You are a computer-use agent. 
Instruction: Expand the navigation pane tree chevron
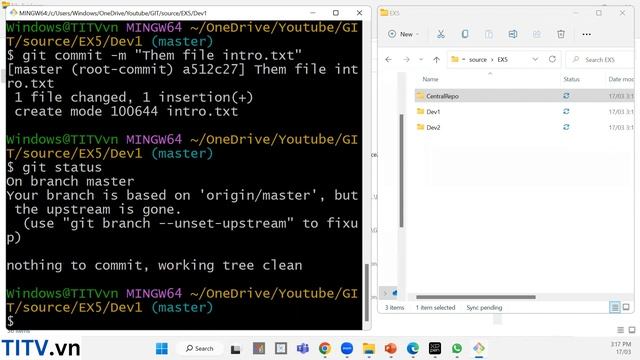385,293
